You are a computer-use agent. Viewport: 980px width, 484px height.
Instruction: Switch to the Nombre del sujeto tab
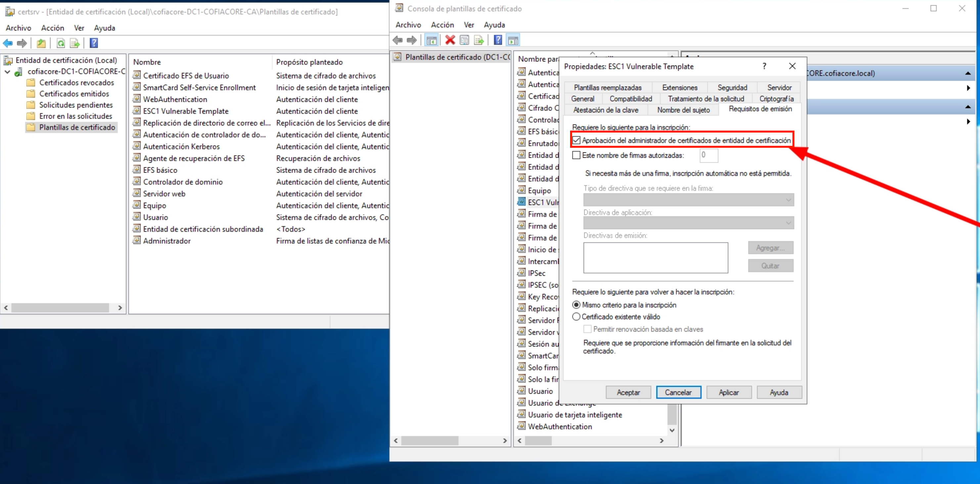coord(683,110)
